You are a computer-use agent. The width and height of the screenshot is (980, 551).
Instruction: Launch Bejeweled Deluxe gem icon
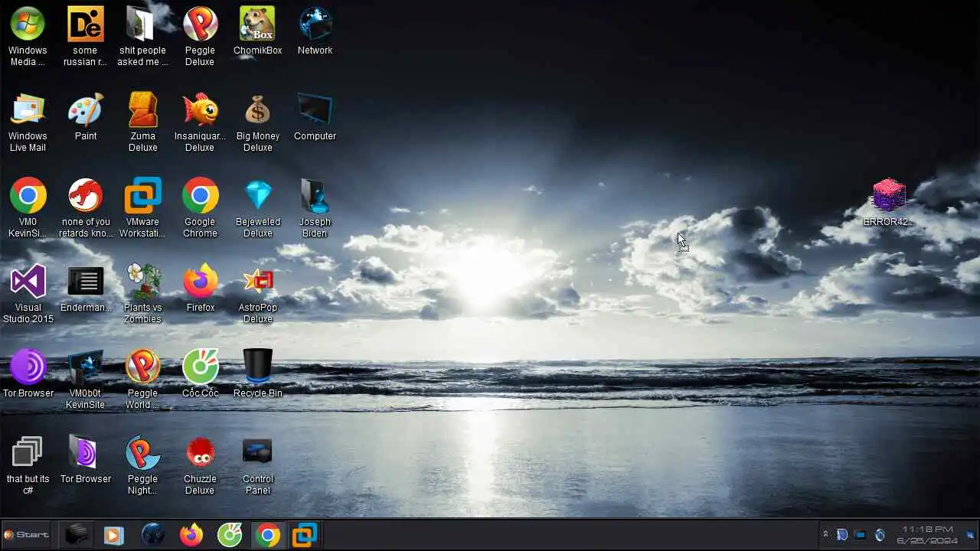(x=258, y=207)
